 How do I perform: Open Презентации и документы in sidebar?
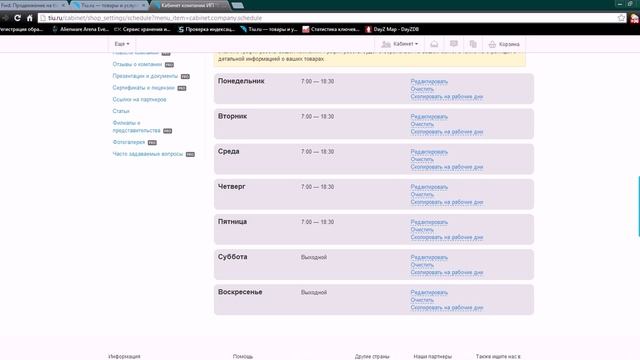point(145,76)
